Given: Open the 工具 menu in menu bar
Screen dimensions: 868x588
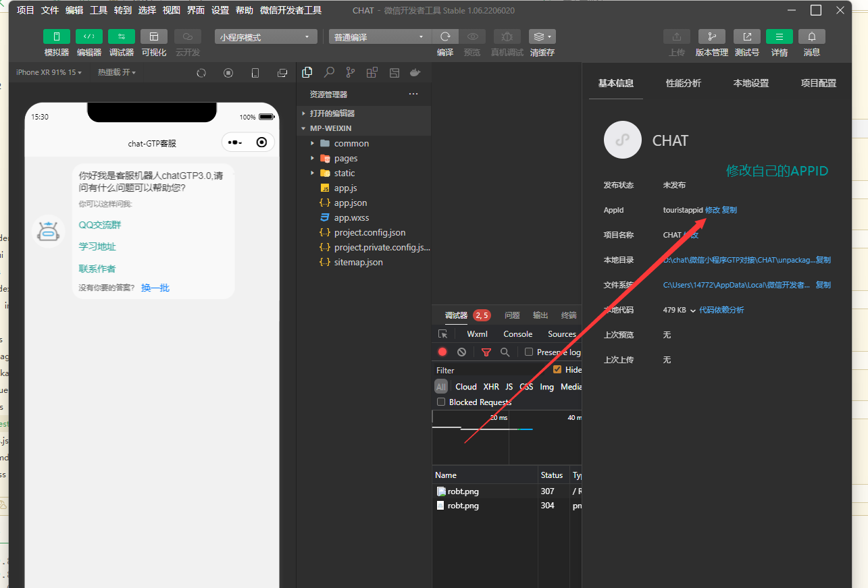Looking at the screenshot, I should click(99, 10).
